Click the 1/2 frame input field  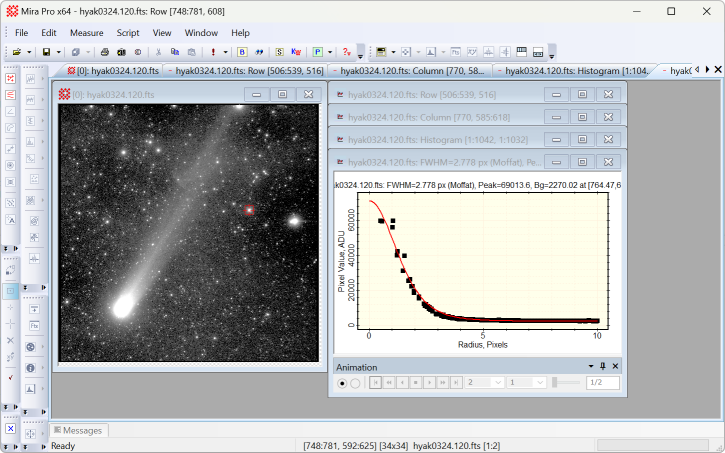(602, 383)
